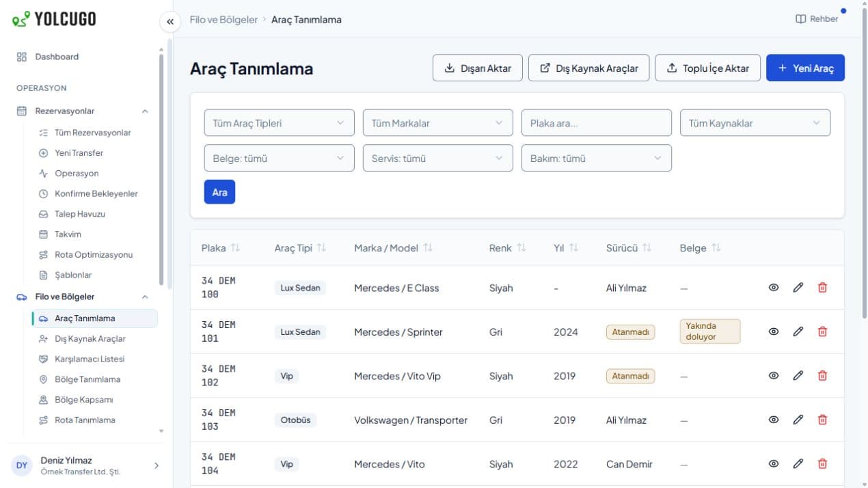Collapse the sidebar with the double-chevron button
The image size is (868, 488).
tap(170, 21)
